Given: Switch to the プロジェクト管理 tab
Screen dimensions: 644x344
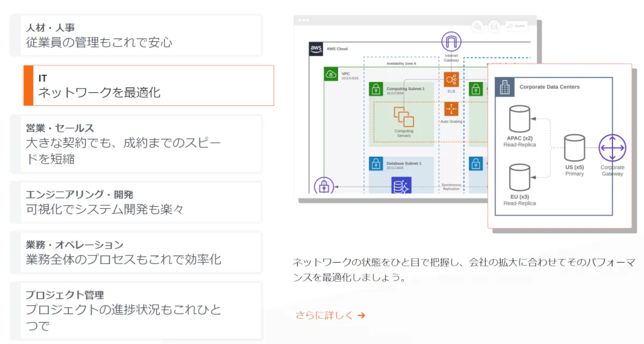Looking at the screenshot, I should (x=136, y=311).
